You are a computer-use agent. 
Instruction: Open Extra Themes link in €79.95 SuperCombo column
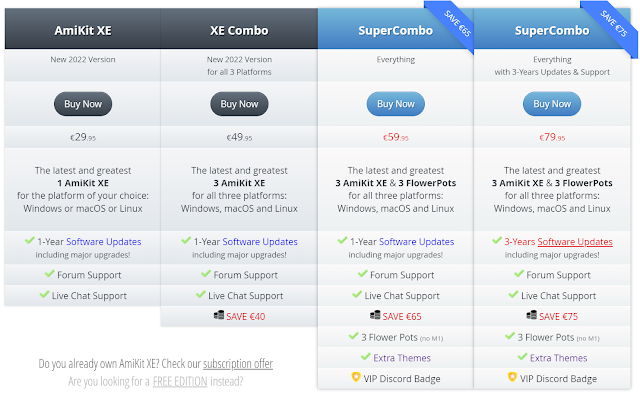(558, 358)
